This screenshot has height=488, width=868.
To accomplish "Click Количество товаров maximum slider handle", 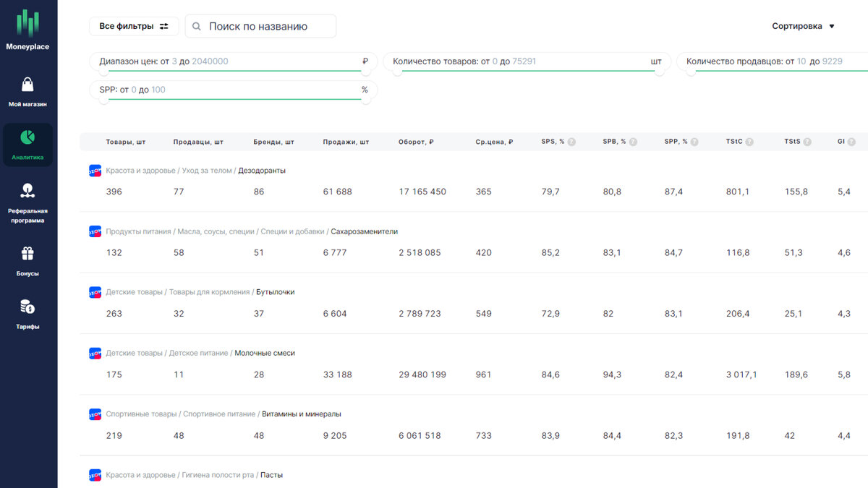I will 660,70.
